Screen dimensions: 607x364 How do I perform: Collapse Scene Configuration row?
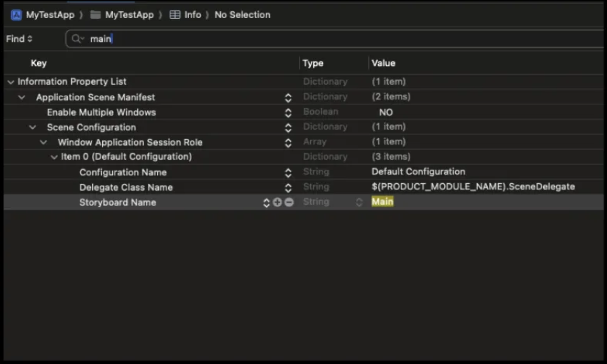[33, 127]
